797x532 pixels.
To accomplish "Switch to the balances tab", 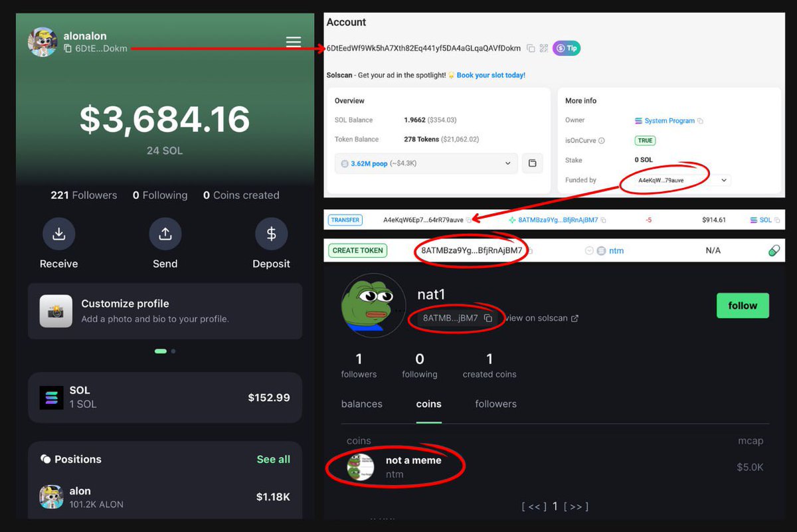I will pos(362,404).
